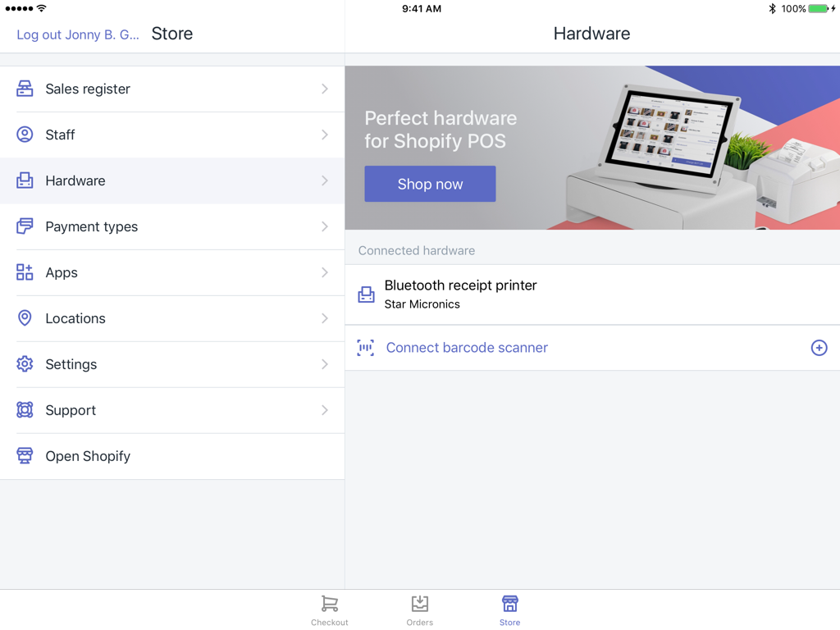Tap the Connected hardware section header
The width and height of the screenshot is (840, 630).
pos(417,250)
